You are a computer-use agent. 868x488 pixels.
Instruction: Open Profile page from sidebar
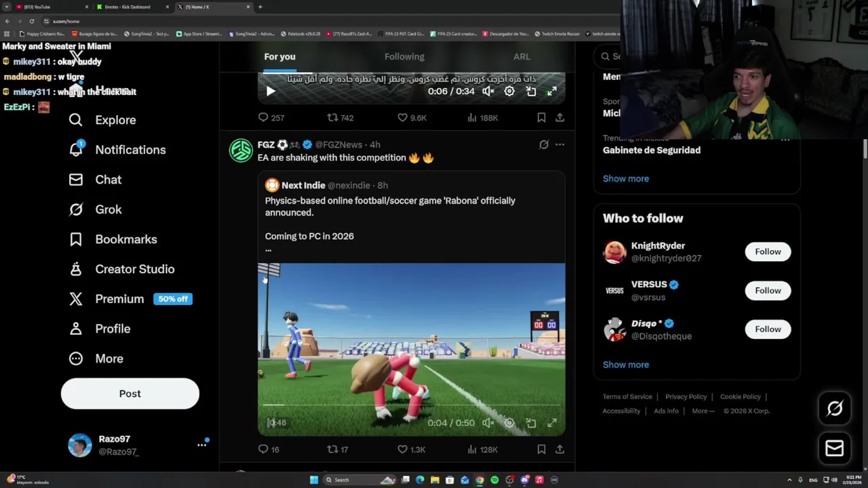[99, 329]
